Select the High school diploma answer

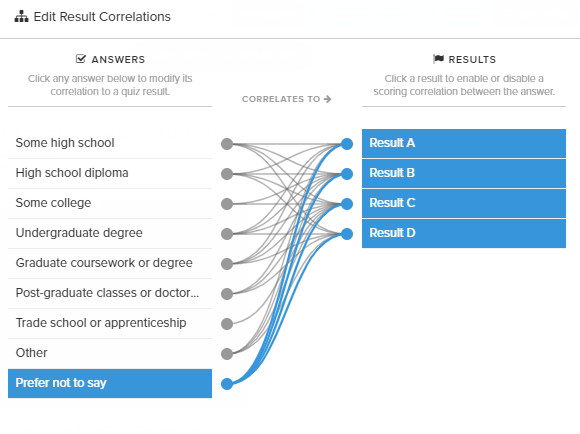[110, 174]
